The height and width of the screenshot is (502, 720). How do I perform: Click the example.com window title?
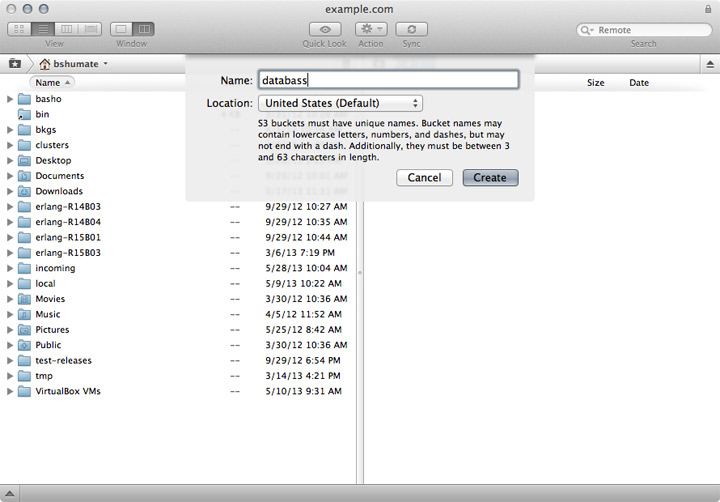pos(359,9)
